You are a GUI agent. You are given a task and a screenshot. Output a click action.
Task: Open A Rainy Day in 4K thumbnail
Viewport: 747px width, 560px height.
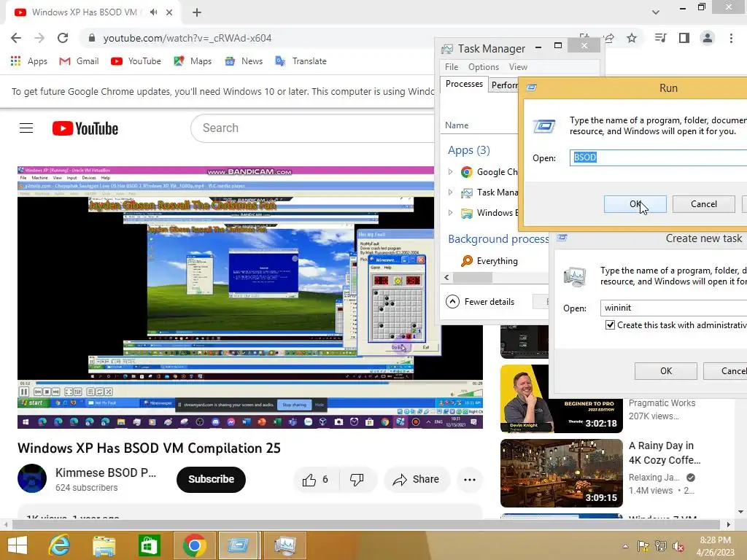[x=562, y=473]
